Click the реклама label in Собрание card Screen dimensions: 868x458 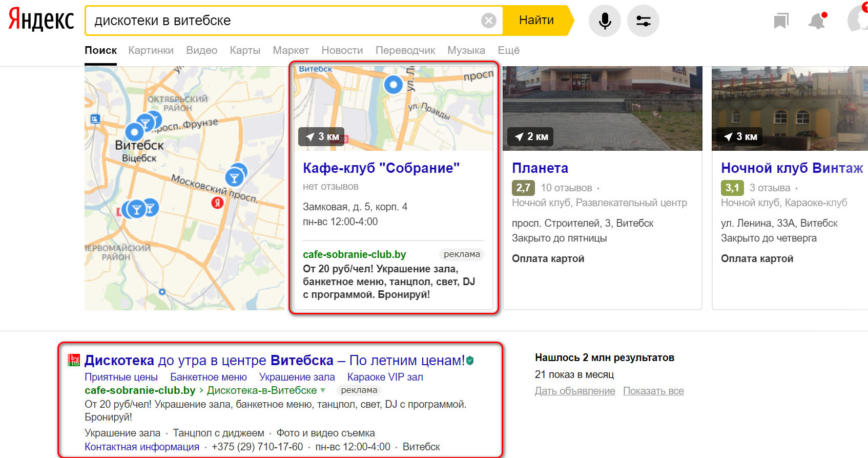(462, 254)
